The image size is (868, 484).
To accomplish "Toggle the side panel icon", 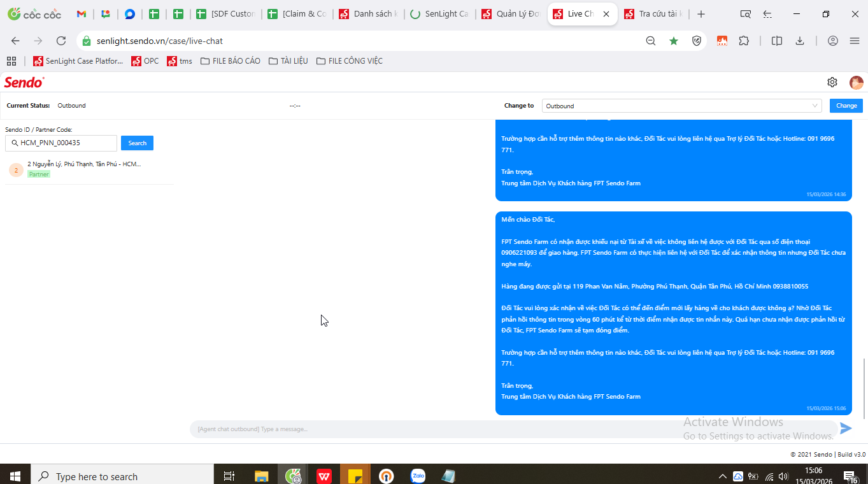I will point(777,41).
